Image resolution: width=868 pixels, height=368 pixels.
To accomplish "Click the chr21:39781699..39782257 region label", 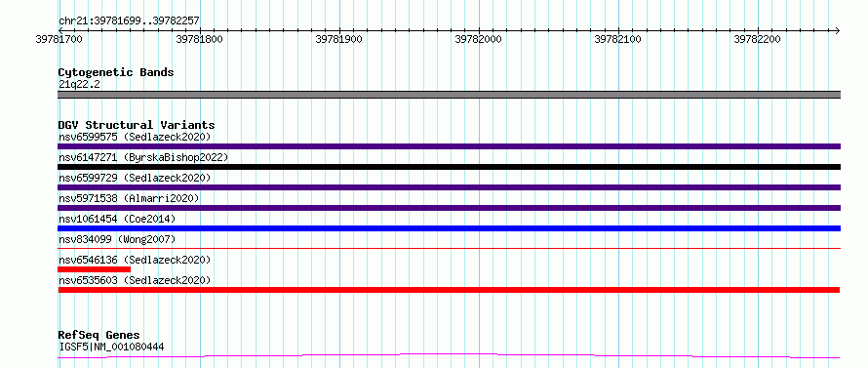I will tap(129, 21).
